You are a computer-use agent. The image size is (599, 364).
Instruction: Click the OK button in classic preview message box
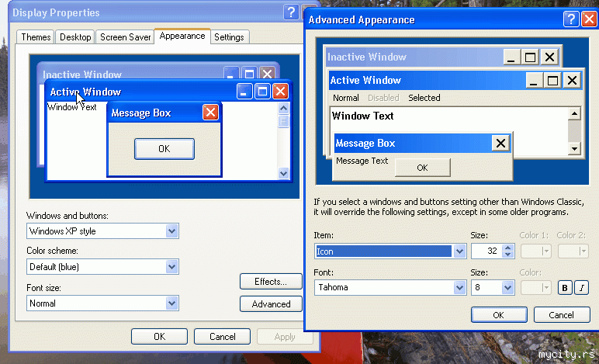click(423, 168)
